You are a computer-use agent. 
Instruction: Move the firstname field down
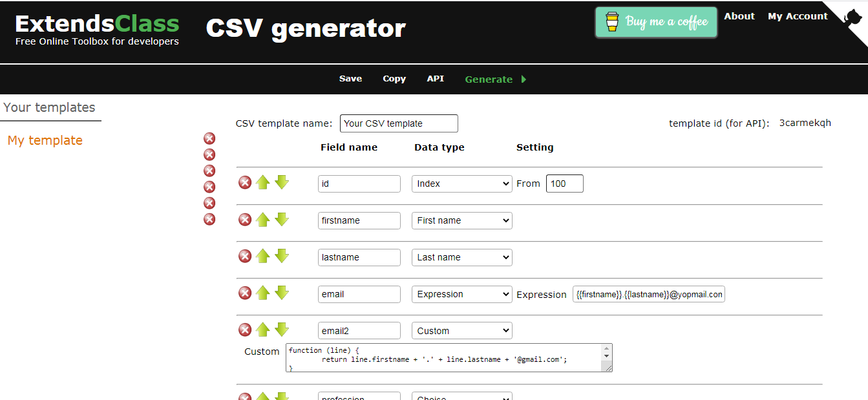click(x=282, y=220)
